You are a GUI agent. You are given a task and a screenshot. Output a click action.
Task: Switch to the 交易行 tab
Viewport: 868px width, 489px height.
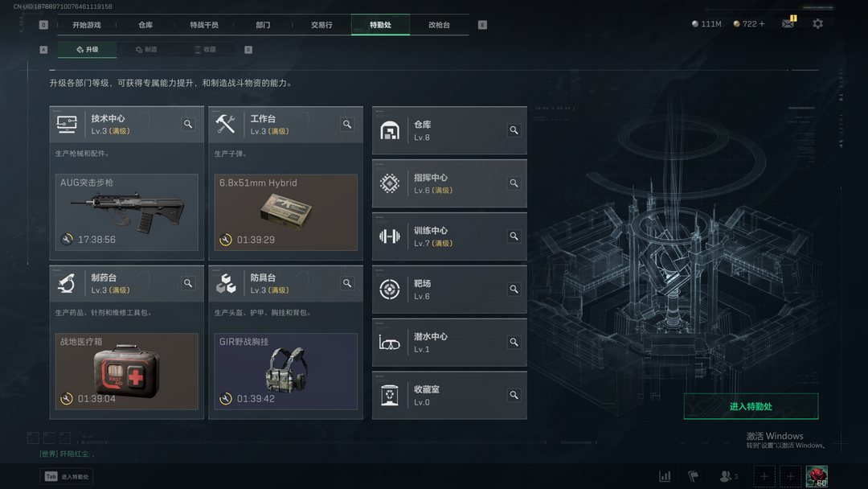click(321, 25)
